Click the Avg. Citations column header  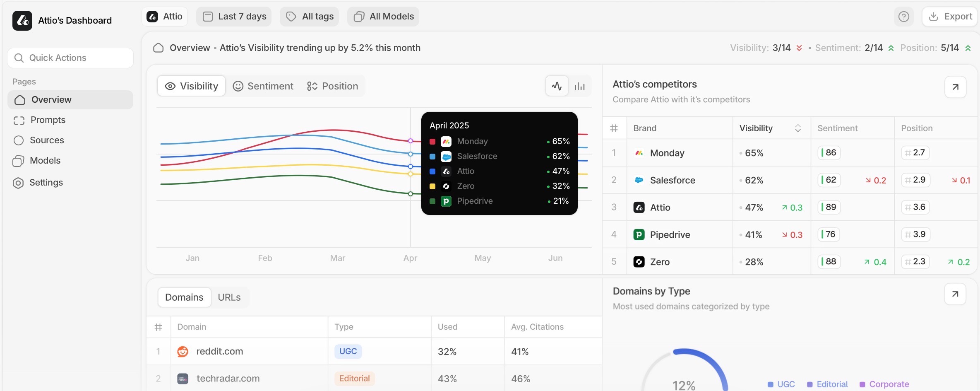[537, 327]
